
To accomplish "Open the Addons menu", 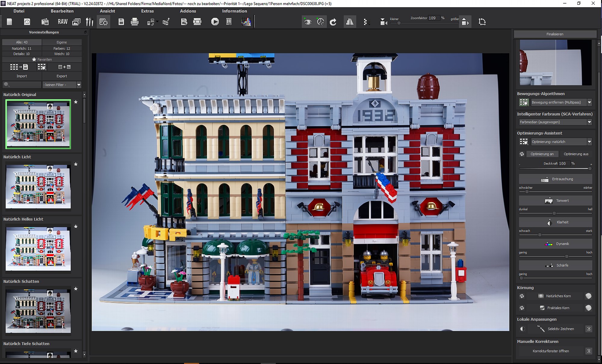I will pyautogui.click(x=188, y=11).
